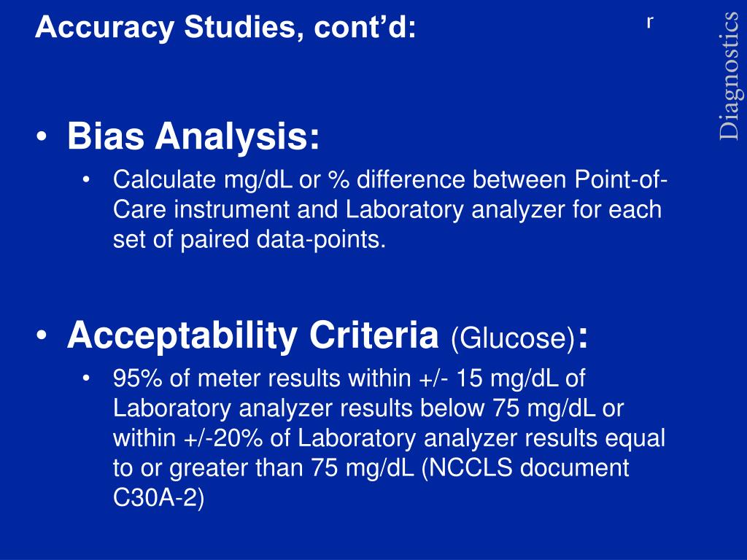Viewport: 747px width, 560px height.
Task: Select the 'Acceptability Criteria' heading text
Action: [252, 335]
